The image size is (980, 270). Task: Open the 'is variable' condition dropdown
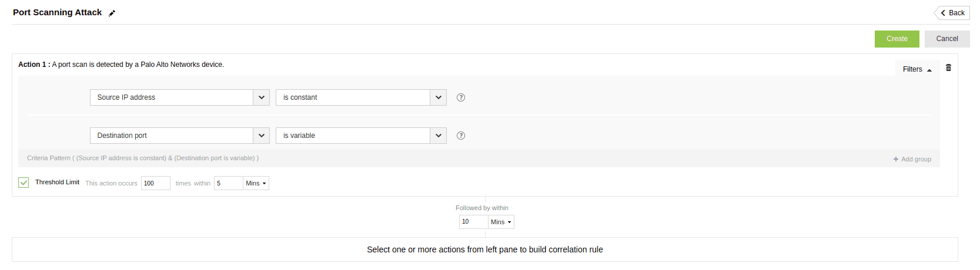[x=438, y=136]
